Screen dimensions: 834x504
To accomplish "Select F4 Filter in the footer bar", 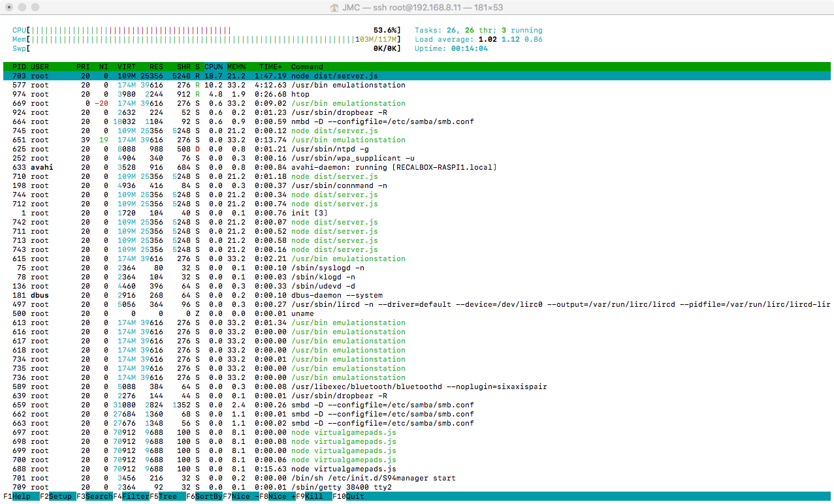I will point(131,496).
